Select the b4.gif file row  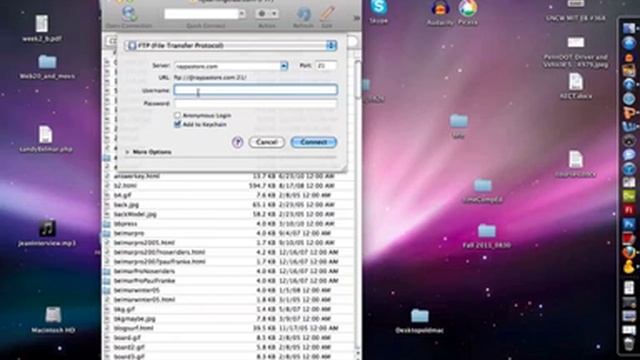point(229,195)
